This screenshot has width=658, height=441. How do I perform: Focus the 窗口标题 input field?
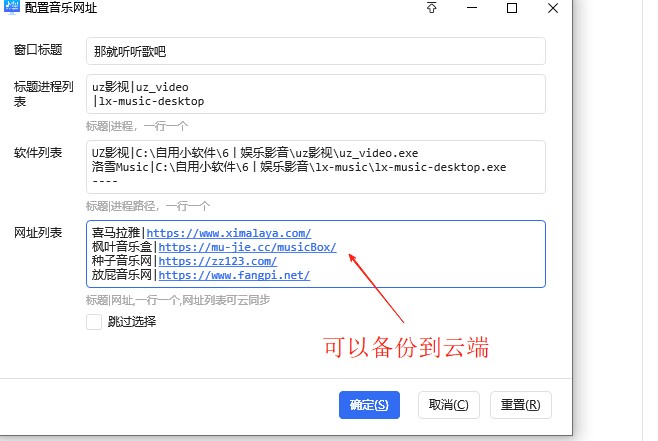[x=316, y=51]
